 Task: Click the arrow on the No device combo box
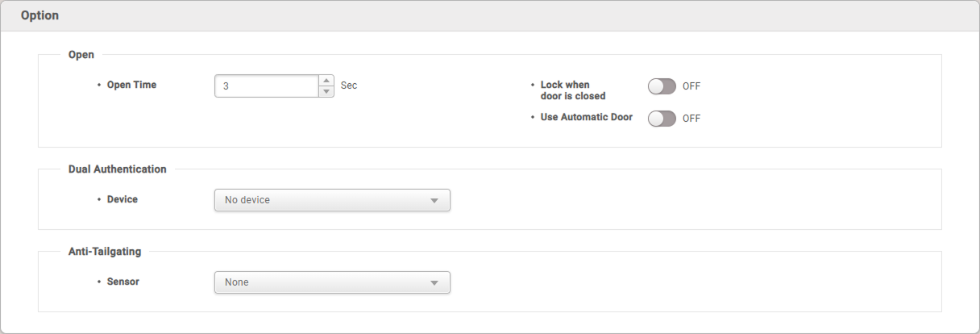pyautogui.click(x=434, y=200)
